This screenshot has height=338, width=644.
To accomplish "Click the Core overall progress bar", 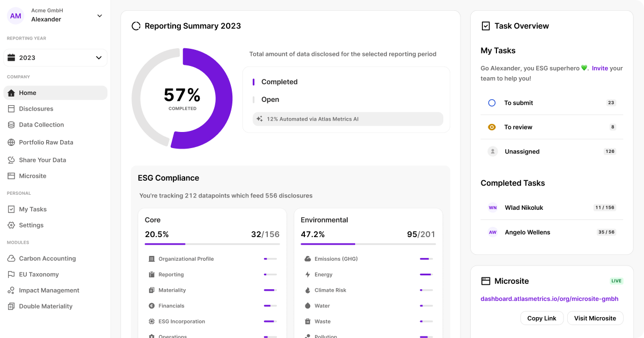I will tap(212, 244).
